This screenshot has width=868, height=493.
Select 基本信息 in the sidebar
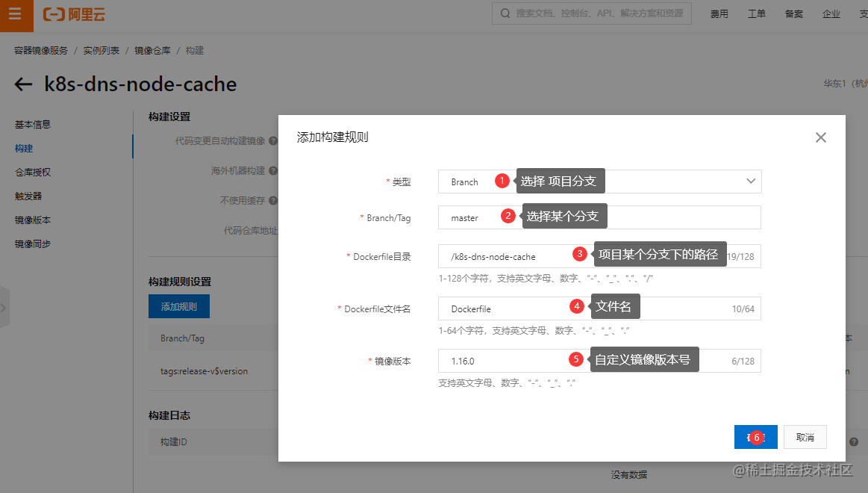pos(33,125)
